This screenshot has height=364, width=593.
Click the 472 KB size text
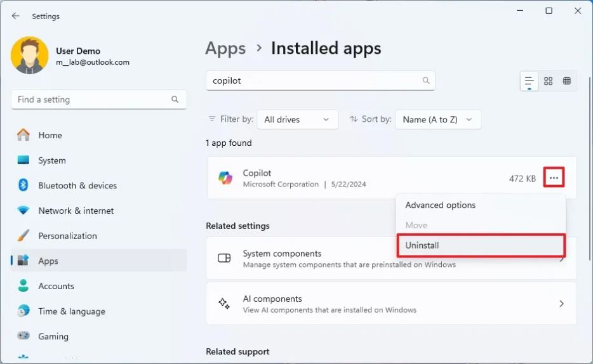pyautogui.click(x=523, y=179)
